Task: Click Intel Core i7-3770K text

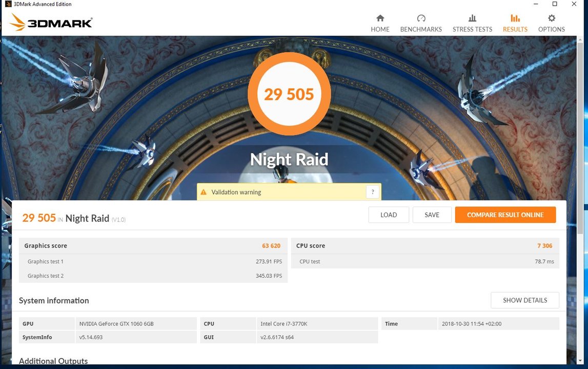Action: point(284,323)
